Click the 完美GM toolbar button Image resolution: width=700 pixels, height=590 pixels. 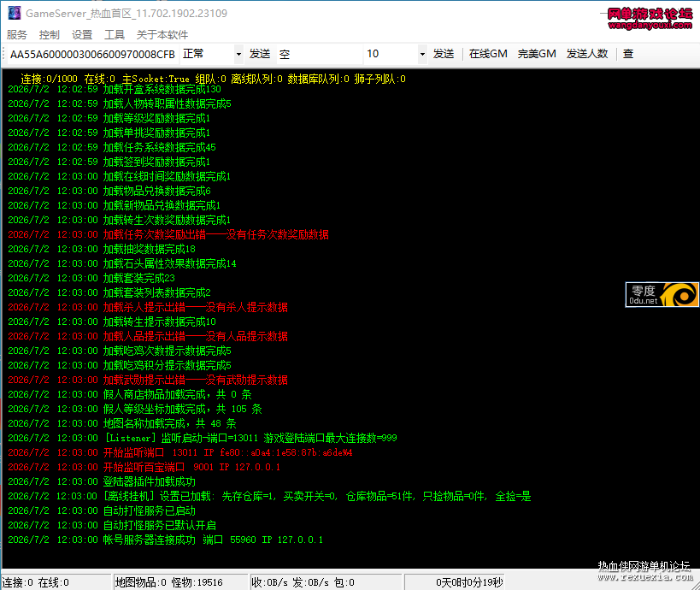[x=537, y=54]
